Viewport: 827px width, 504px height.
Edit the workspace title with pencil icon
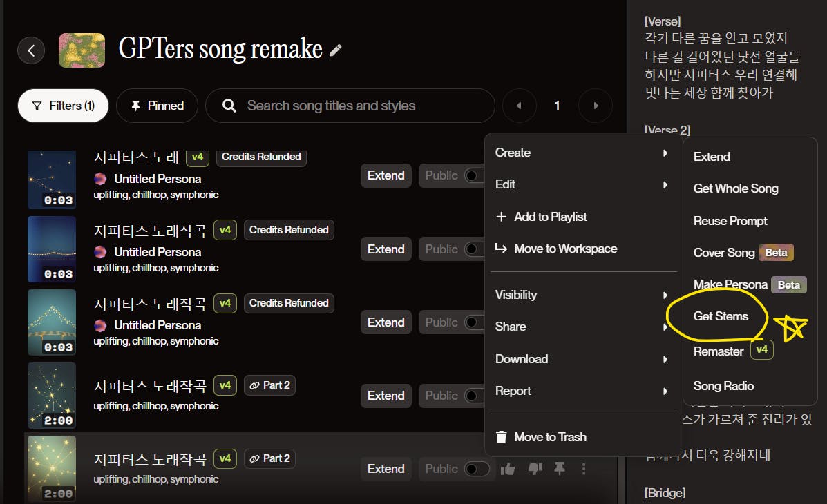[336, 50]
